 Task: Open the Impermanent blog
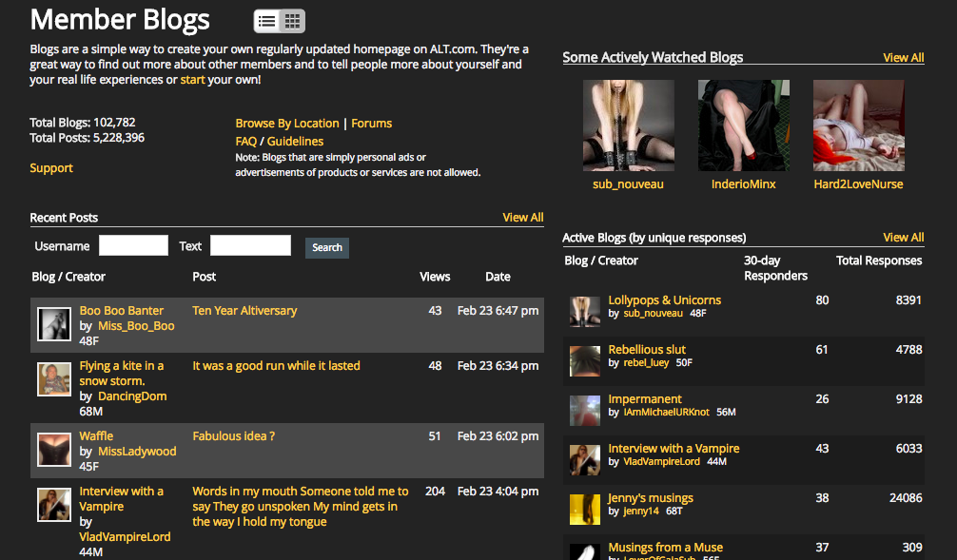[645, 399]
